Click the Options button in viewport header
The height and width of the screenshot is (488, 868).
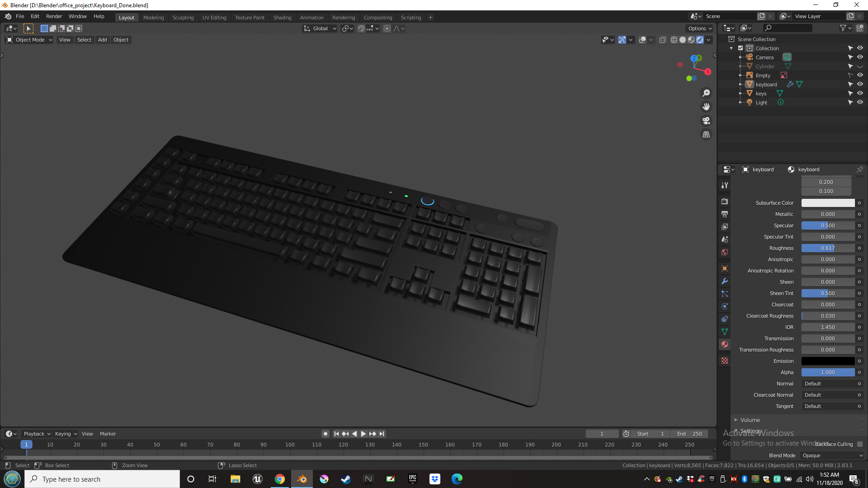point(699,28)
